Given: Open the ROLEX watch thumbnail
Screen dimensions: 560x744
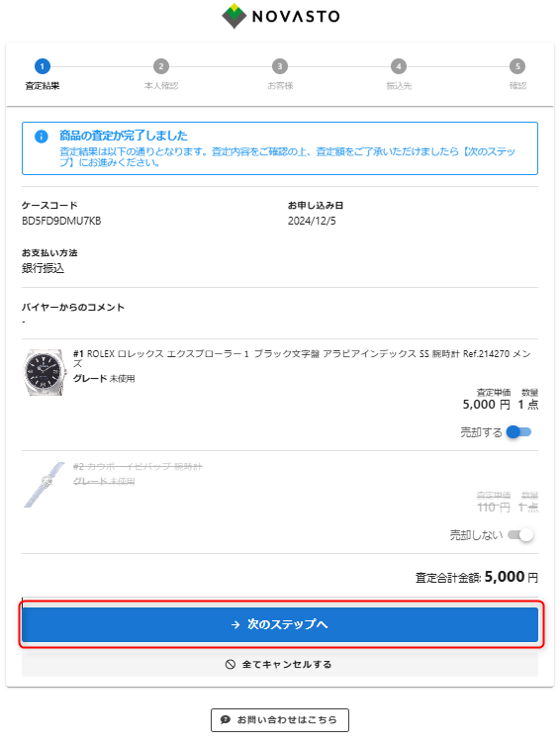Looking at the screenshot, I should click(x=45, y=372).
